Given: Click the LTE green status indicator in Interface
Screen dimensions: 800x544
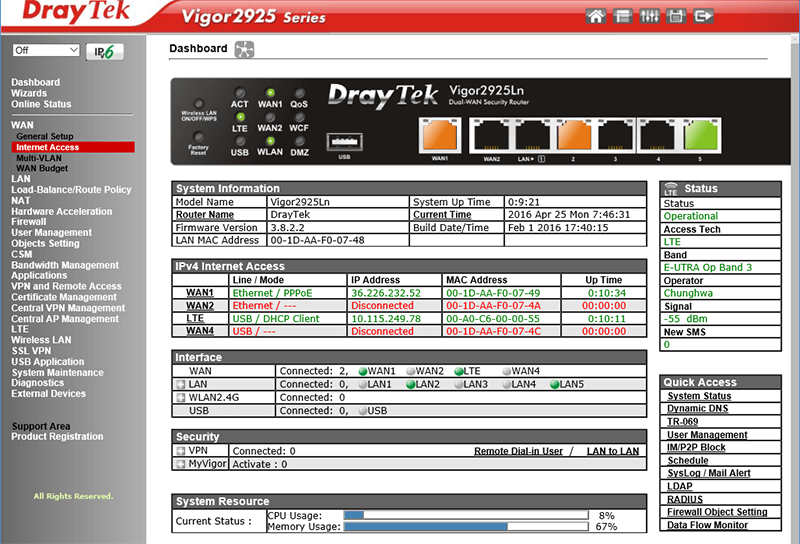Looking at the screenshot, I should click(459, 371).
